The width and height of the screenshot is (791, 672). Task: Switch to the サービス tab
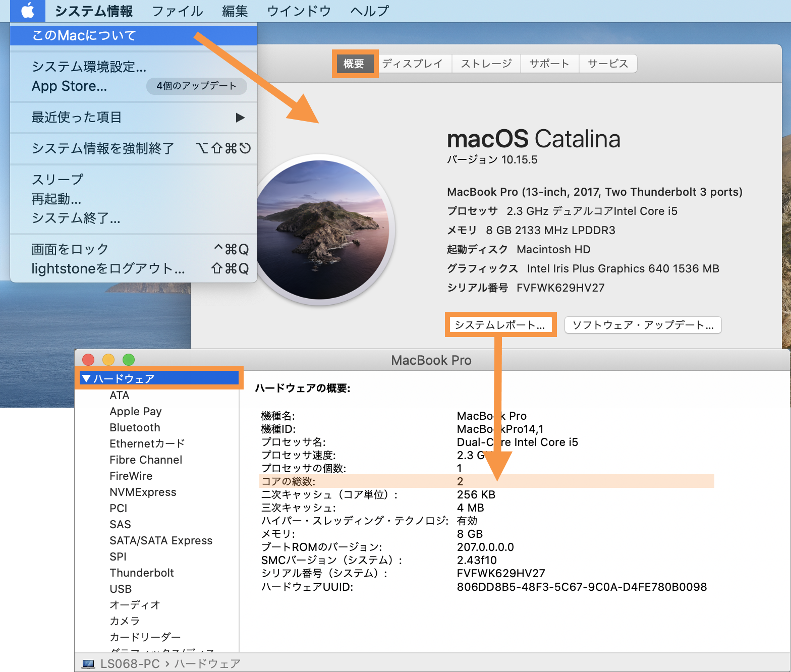point(608,64)
